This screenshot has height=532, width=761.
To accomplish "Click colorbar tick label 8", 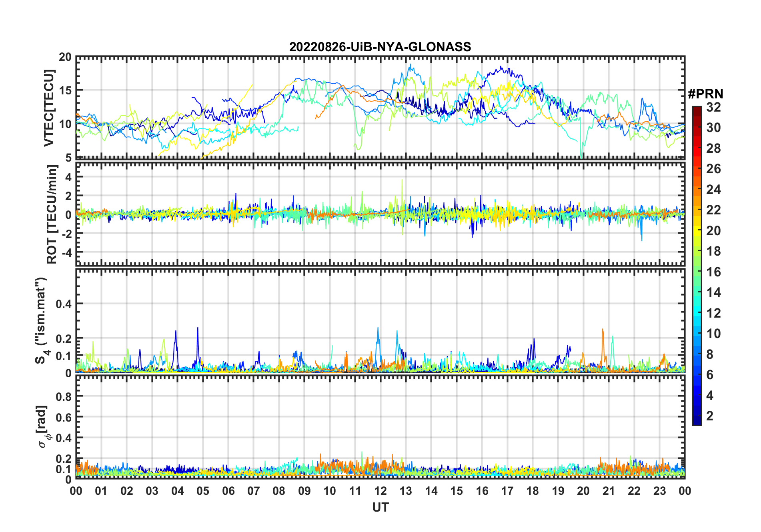I will (710, 354).
